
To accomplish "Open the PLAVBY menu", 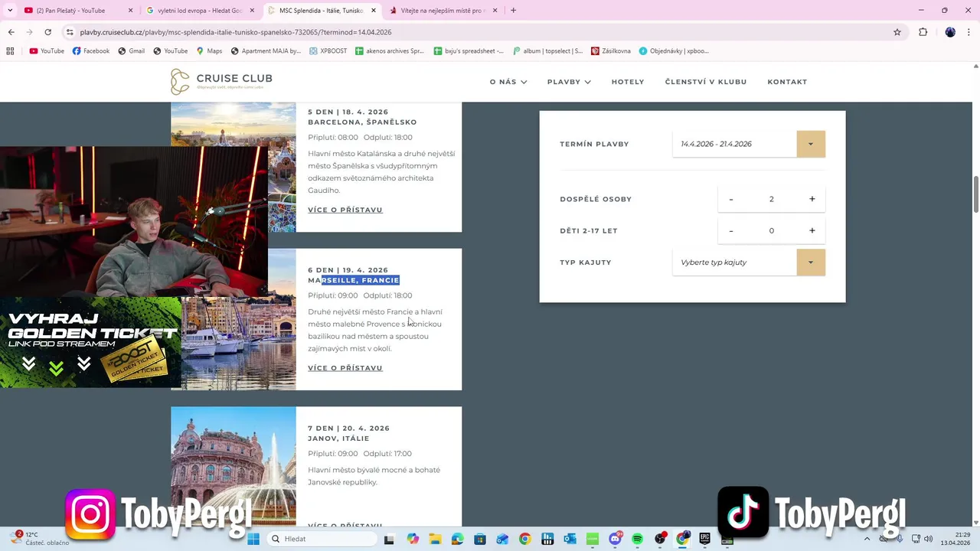I will point(569,82).
